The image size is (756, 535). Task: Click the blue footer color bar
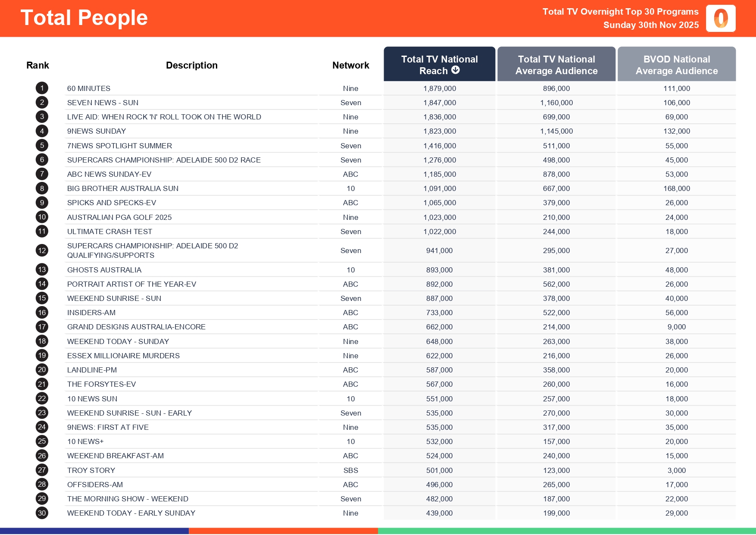click(x=94, y=531)
